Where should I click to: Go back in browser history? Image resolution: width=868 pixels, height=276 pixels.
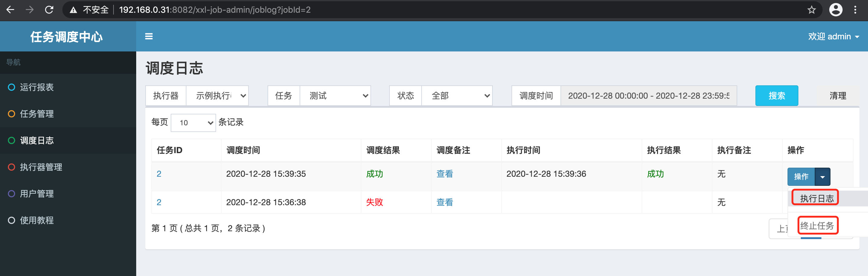point(11,10)
